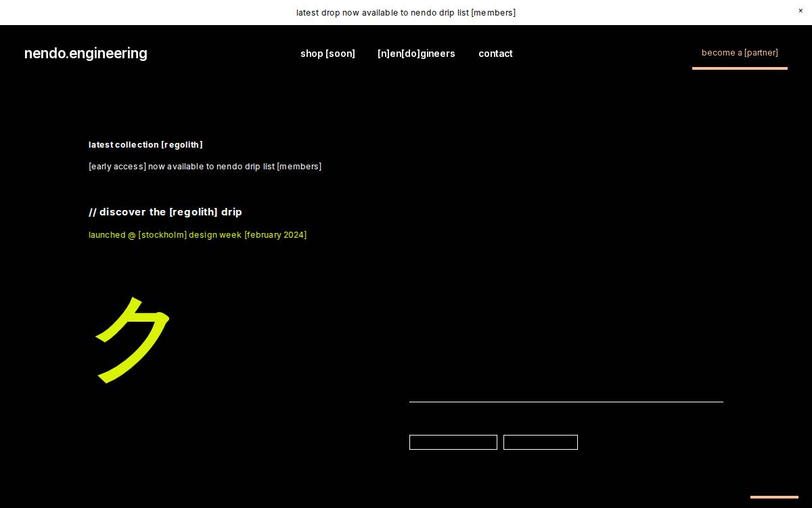The image size is (812, 508).
Task: Click the "launched @ [stockholm] design week" text
Action: 198,235
